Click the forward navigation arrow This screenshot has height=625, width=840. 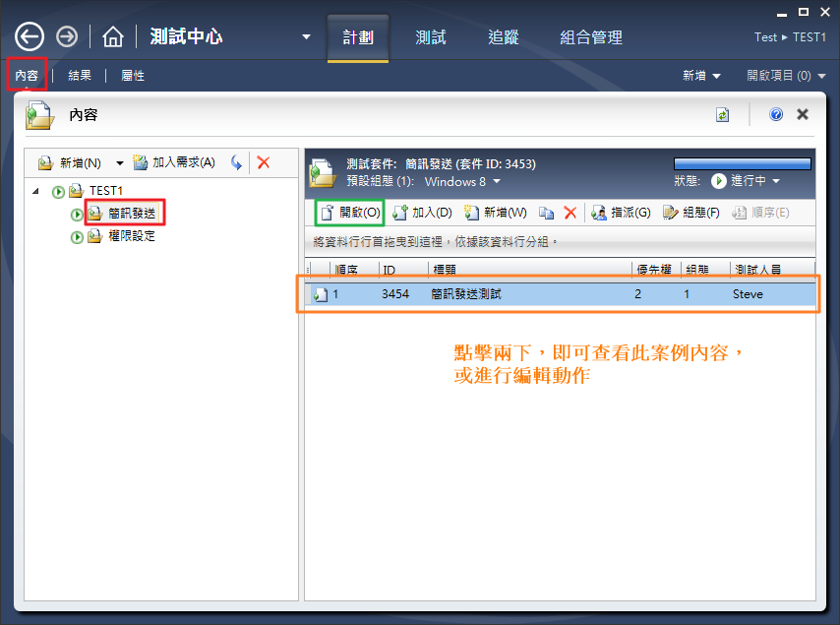[x=67, y=37]
